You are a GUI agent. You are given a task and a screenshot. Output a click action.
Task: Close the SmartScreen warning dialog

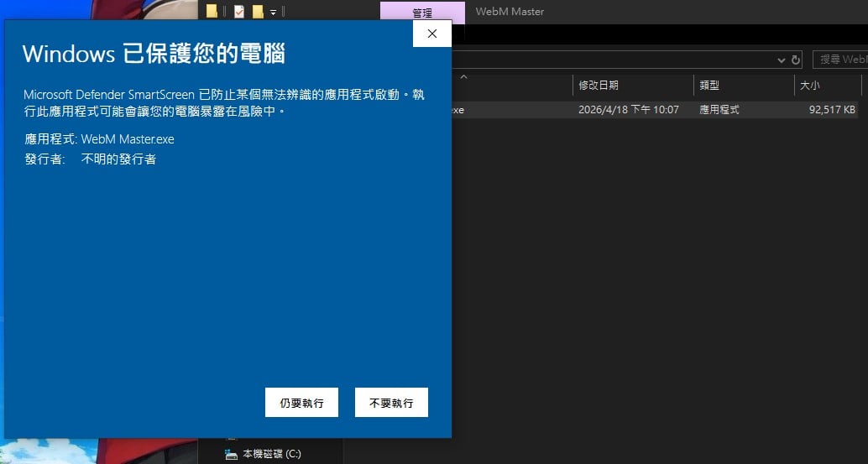pyautogui.click(x=431, y=34)
